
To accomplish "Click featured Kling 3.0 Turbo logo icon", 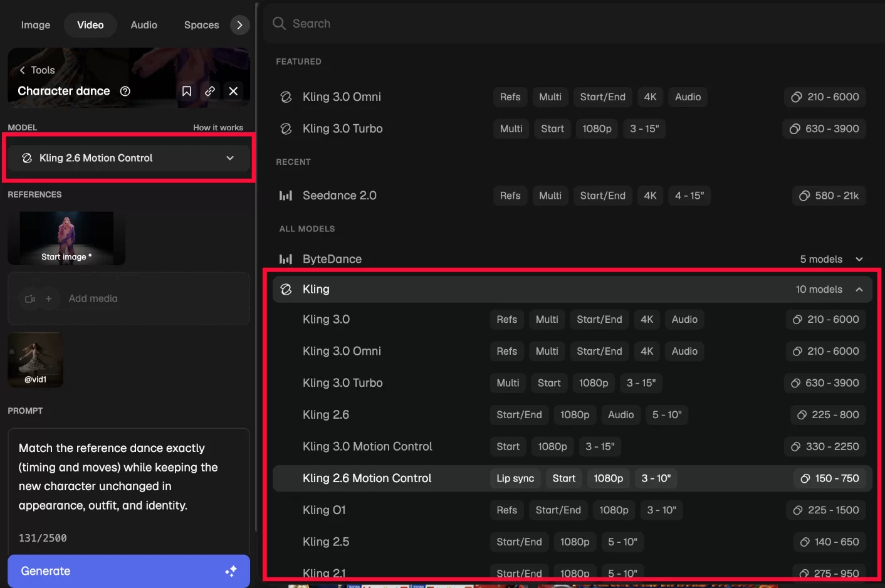I will pyautogui.click(x=286, y=129).
